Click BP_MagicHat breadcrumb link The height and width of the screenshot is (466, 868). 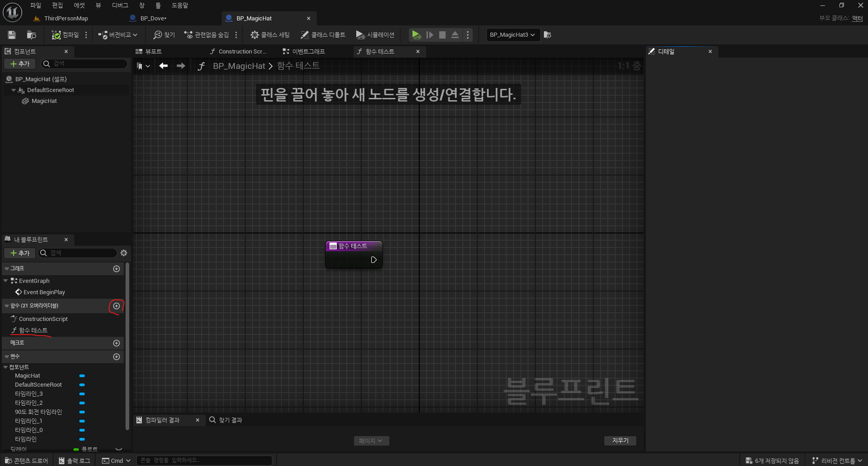239,66
